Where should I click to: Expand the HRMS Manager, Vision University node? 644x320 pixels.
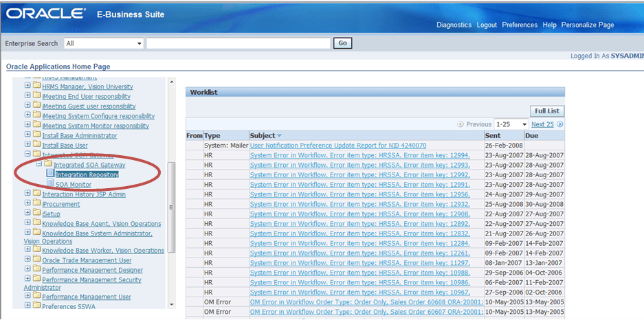pos(27,86)
